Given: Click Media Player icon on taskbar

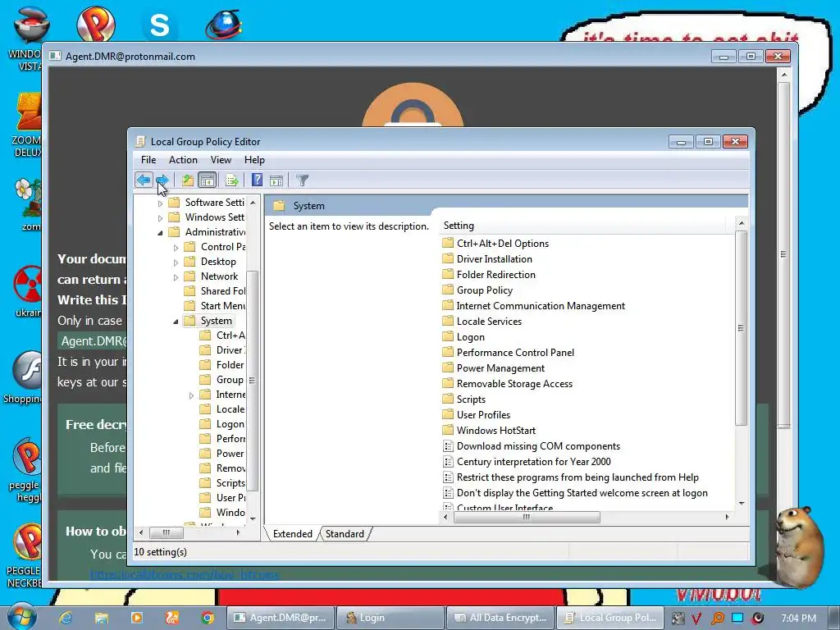Looking at the screenshot, I should (137, 618).
